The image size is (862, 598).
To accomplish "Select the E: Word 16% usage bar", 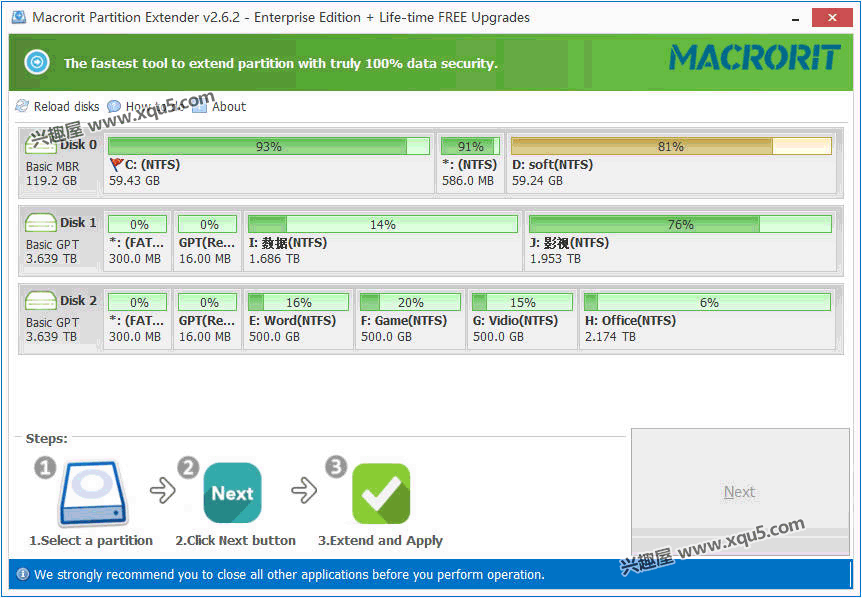I will click(x=299, y=302).
